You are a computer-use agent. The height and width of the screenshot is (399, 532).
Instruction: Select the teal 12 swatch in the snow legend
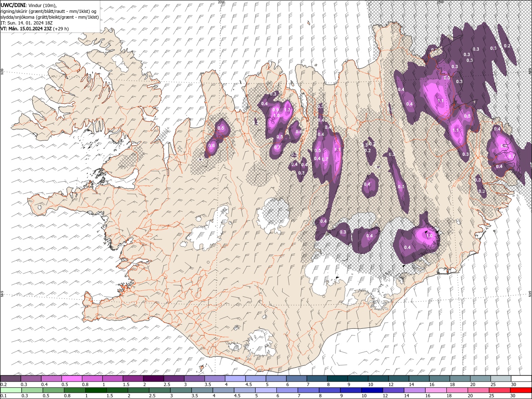pyautogui.click(x=399, y=379)
